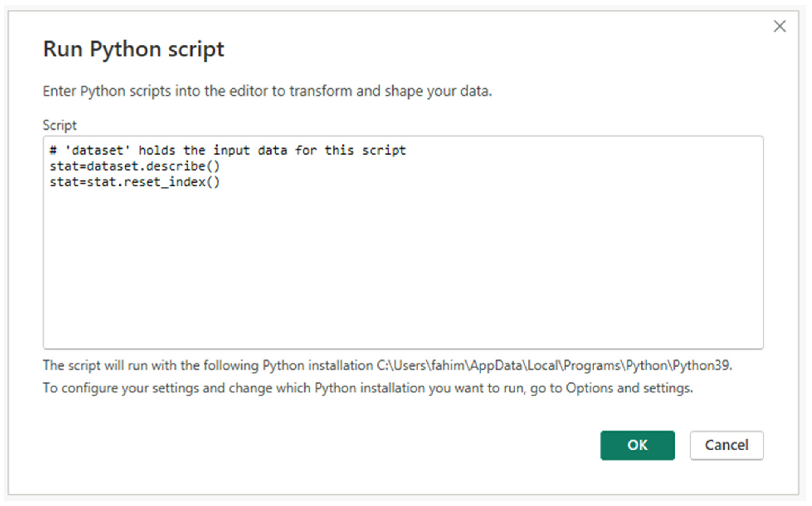The height and width of the screenshot is (506, 812).
Task: Click 'Python39' in the installation path
Action: point(701,365)
